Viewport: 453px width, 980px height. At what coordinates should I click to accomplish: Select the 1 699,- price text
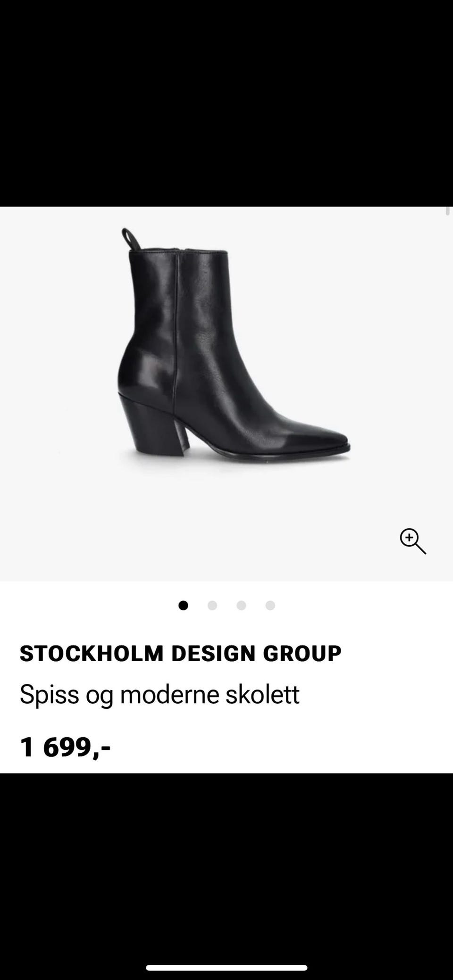65,747
